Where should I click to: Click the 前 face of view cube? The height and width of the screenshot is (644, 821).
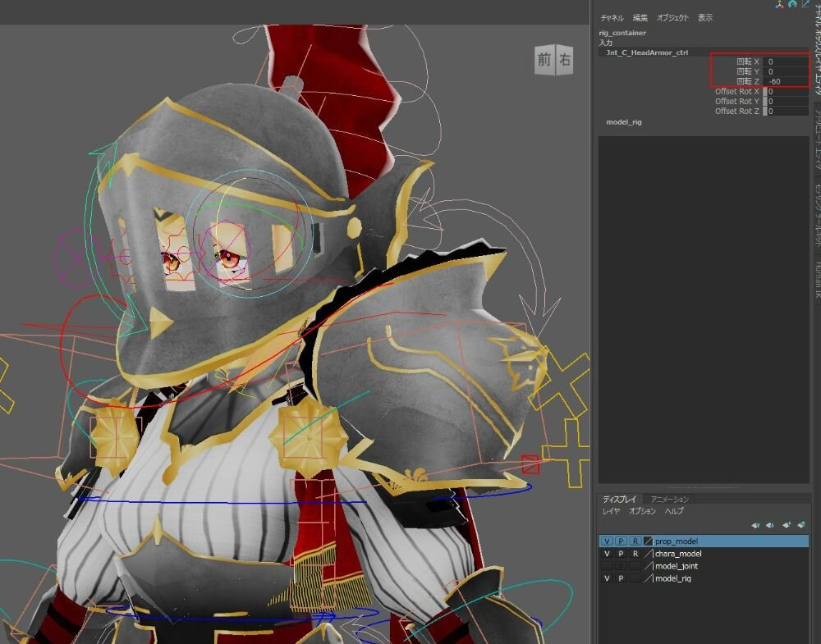point(544,60)
